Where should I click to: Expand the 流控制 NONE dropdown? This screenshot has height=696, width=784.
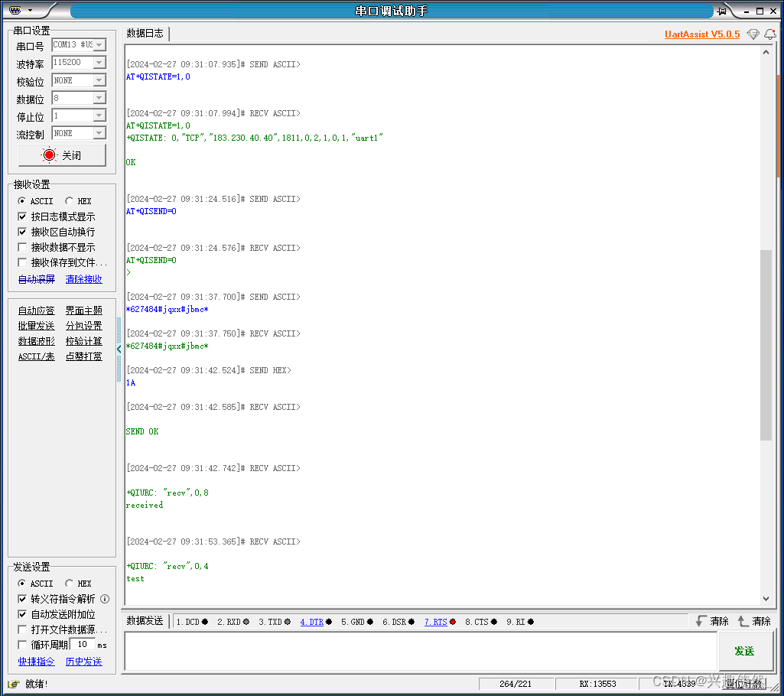99,133
